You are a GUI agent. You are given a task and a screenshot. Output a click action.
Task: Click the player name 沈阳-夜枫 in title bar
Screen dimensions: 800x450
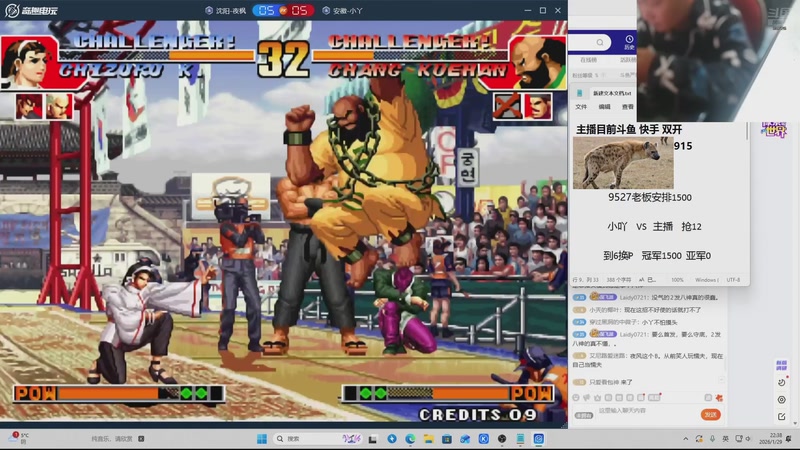coord(231,10)
